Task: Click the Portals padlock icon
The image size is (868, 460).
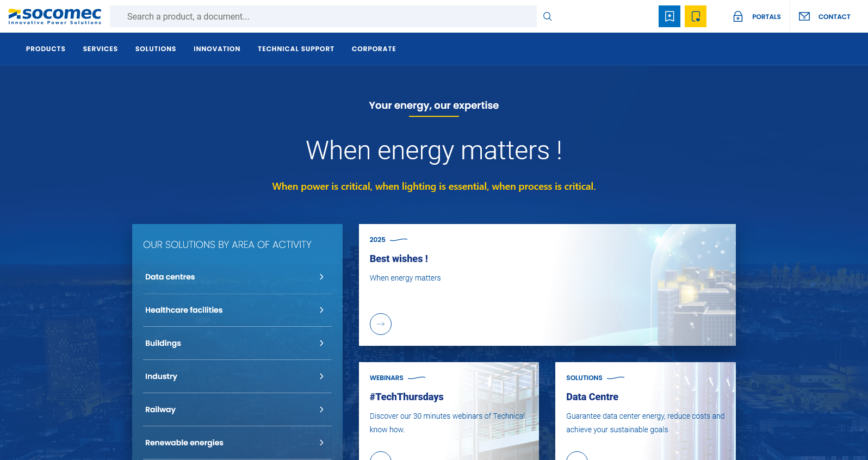Action: point(738,17)
